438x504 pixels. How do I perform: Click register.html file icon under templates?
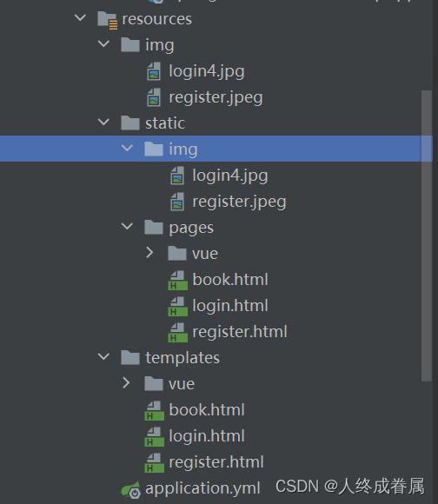[154, 462]
